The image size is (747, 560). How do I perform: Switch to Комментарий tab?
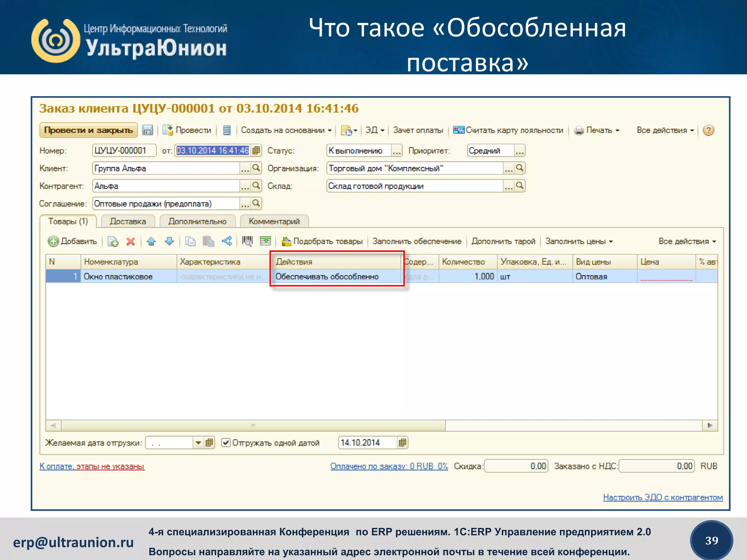tap(274, 221)
